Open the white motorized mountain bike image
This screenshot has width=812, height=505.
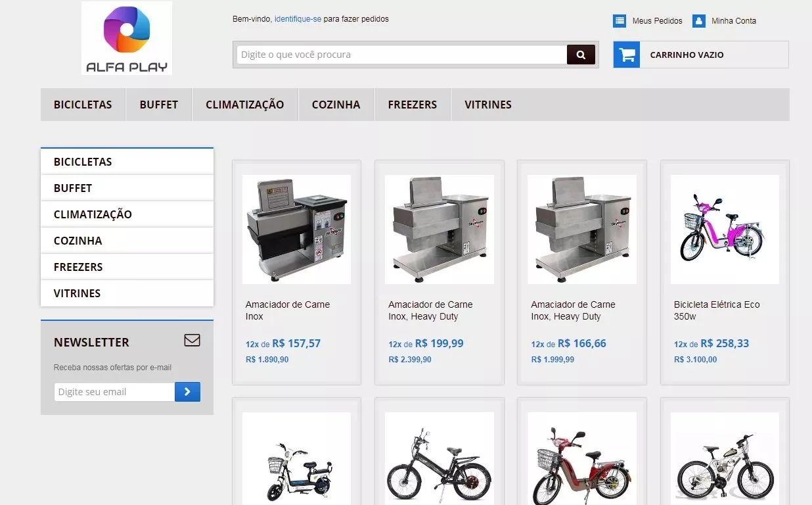[725, 458]
